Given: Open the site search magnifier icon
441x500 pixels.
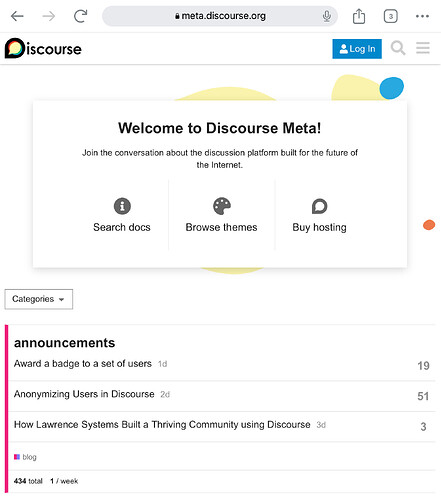Looking at the screenshot, I should tap(398, 48).
